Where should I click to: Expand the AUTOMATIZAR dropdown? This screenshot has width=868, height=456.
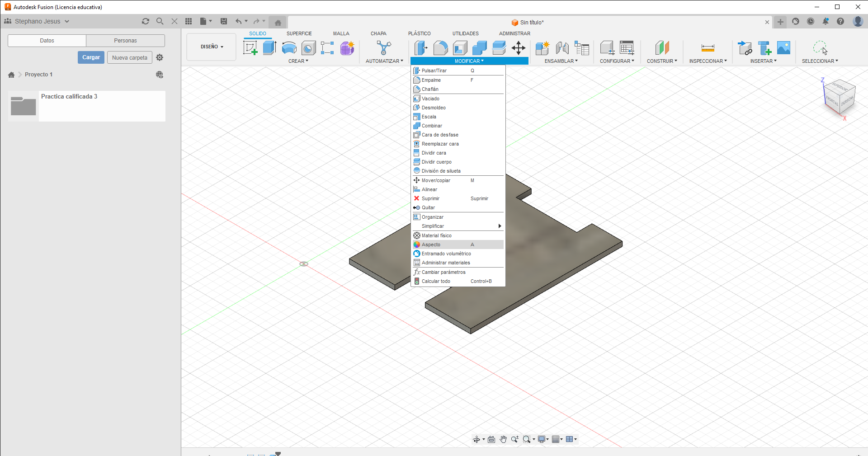pos(384,61)
